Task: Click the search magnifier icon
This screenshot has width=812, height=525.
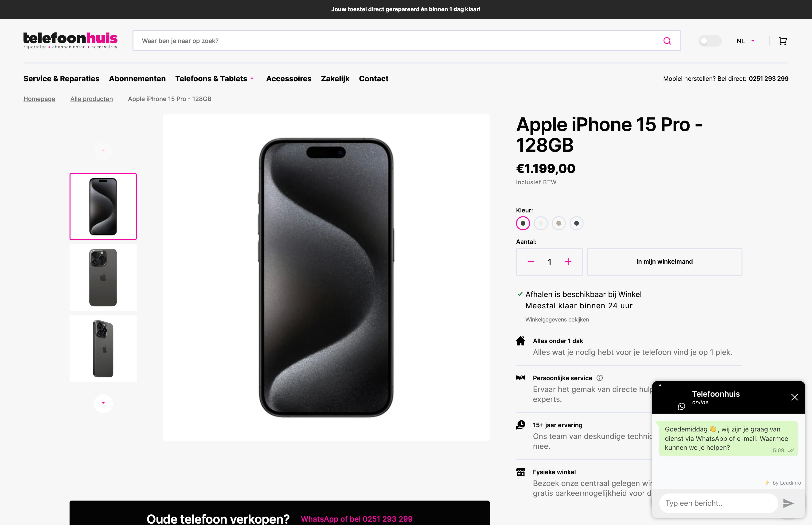Action: click(x=667, y=41)
